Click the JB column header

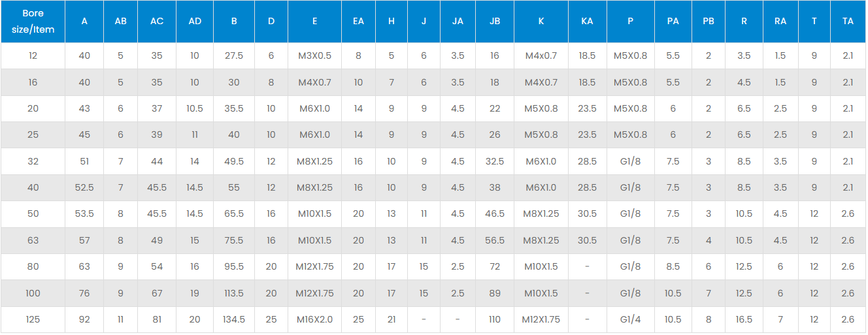(495, 22)
